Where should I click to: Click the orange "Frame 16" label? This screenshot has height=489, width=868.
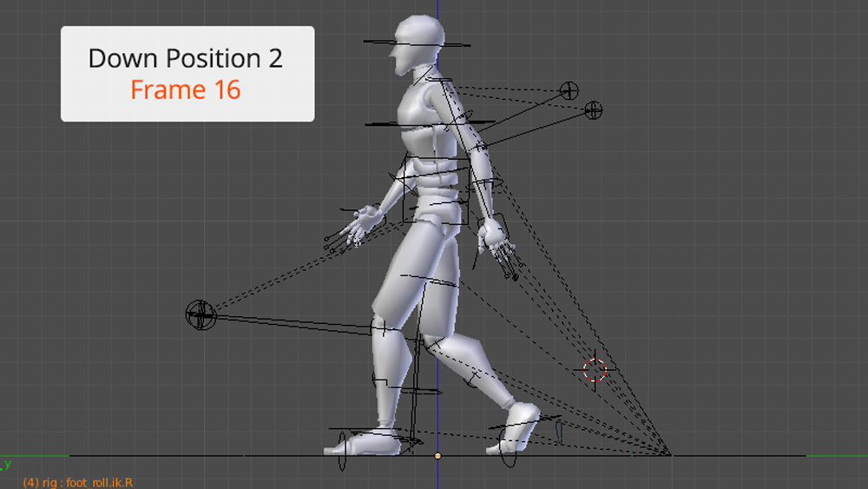point(186,89)
